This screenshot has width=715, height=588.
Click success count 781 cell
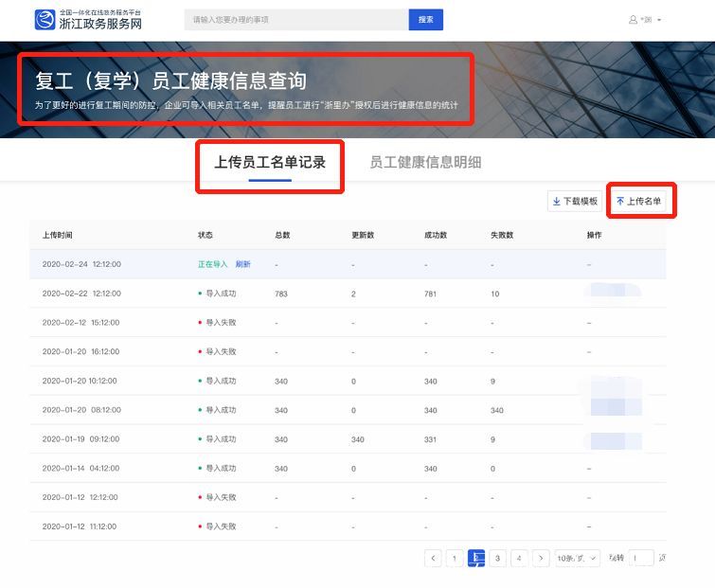pyautogui.click(x=431, y=294)
